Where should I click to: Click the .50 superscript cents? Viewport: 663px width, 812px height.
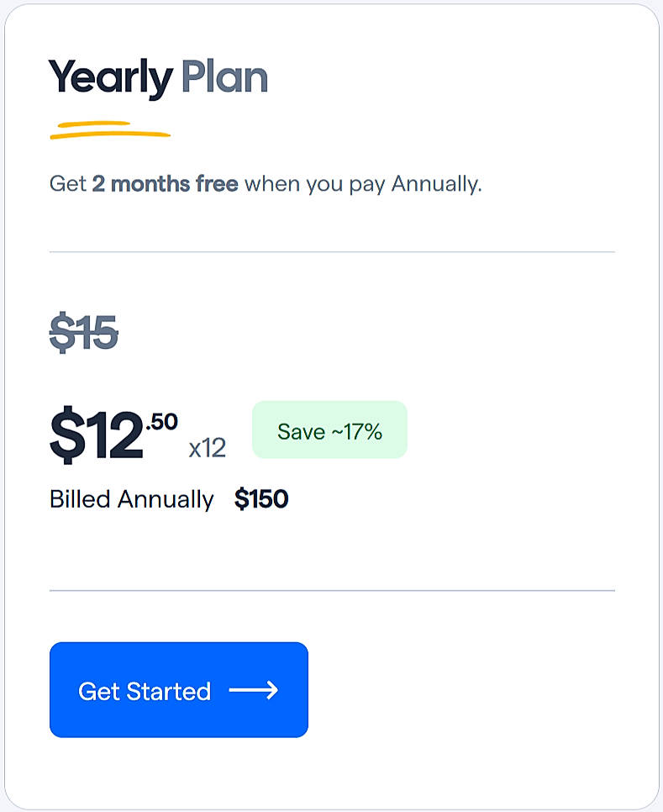tap(161, 422)
